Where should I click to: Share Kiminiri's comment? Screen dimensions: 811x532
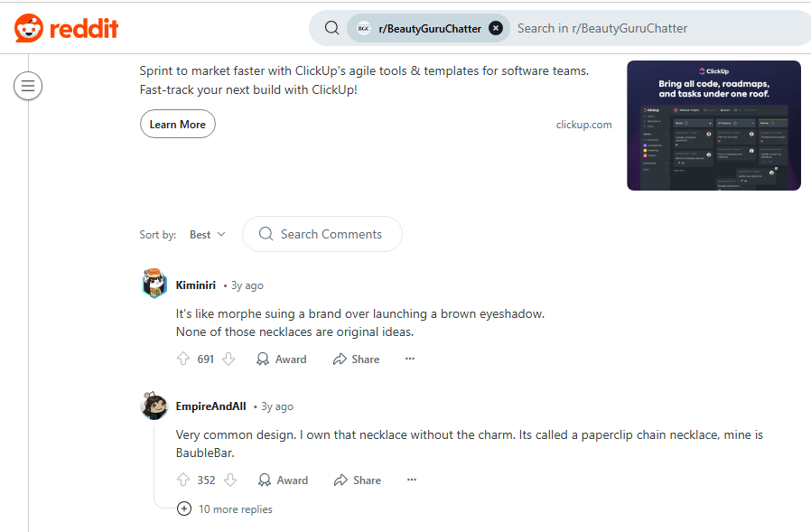tap(356, 359)
